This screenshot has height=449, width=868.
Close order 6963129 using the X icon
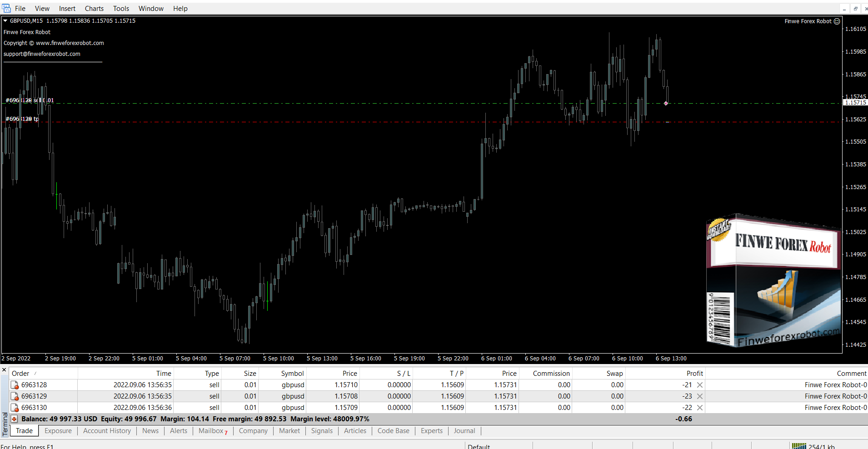700,396
